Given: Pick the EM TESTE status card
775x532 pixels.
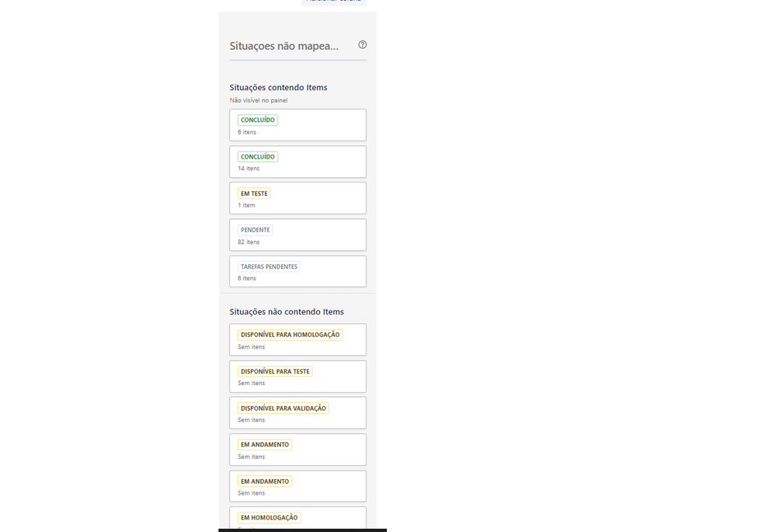Looking at the screenshot, I should (x=297, y=198).
